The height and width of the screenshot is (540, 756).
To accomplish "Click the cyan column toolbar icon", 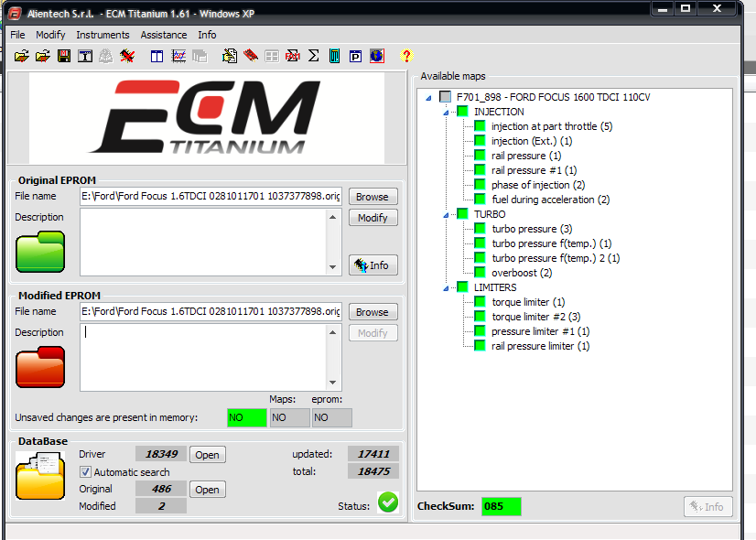I will click(x=335, y=57).
